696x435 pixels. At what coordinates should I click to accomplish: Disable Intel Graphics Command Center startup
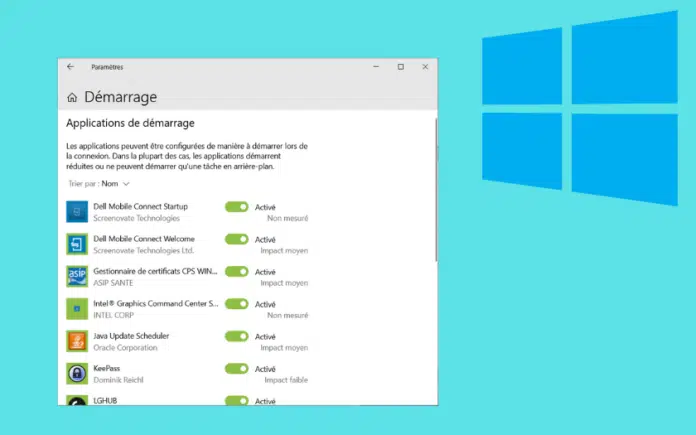tap(237, 304)
